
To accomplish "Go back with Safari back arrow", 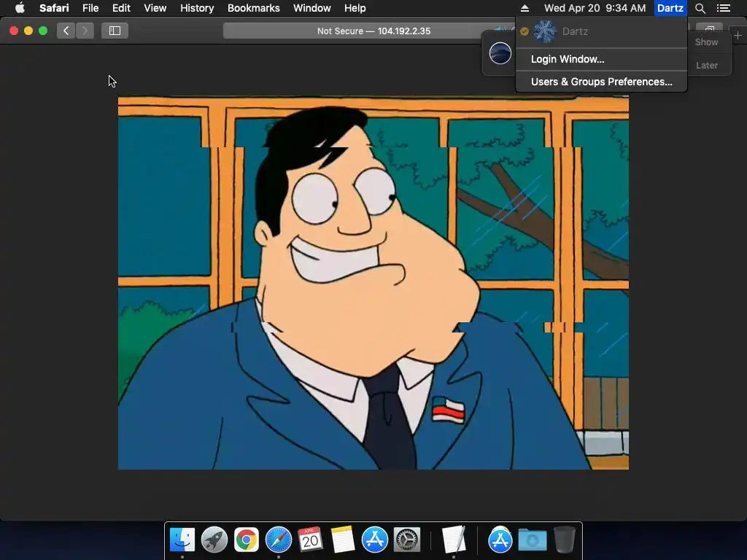I will [x=66, y=31].
